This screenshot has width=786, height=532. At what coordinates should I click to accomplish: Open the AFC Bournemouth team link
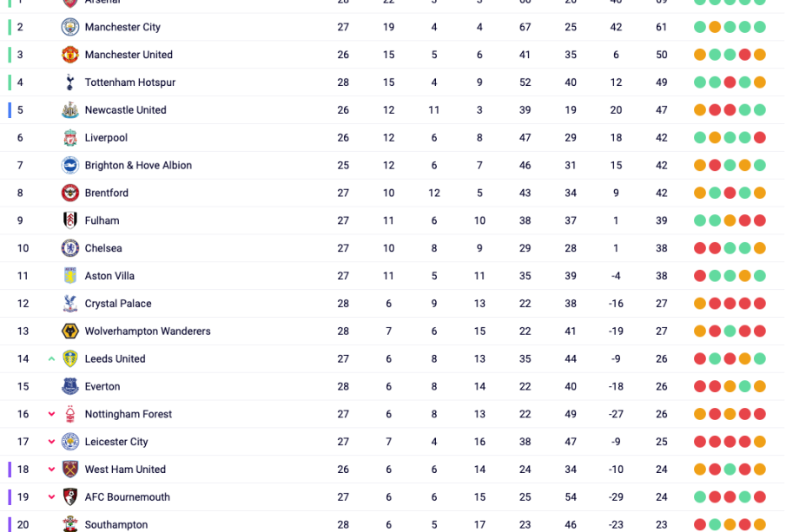127,497
